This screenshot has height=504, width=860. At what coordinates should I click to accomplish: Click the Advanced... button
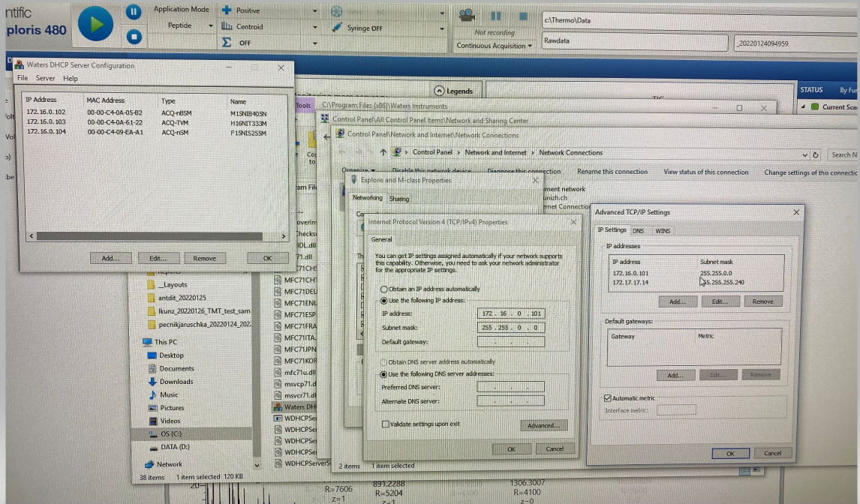tap(543, 425)
